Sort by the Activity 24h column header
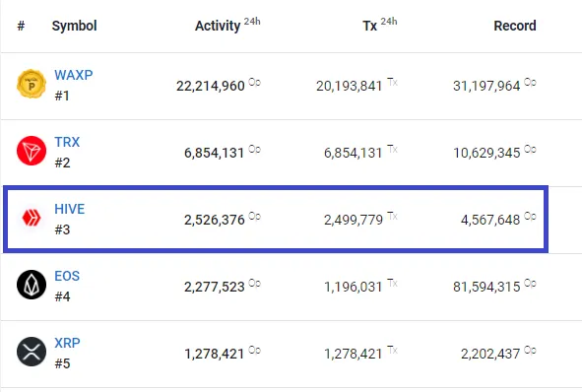 [x=227, y=25]
